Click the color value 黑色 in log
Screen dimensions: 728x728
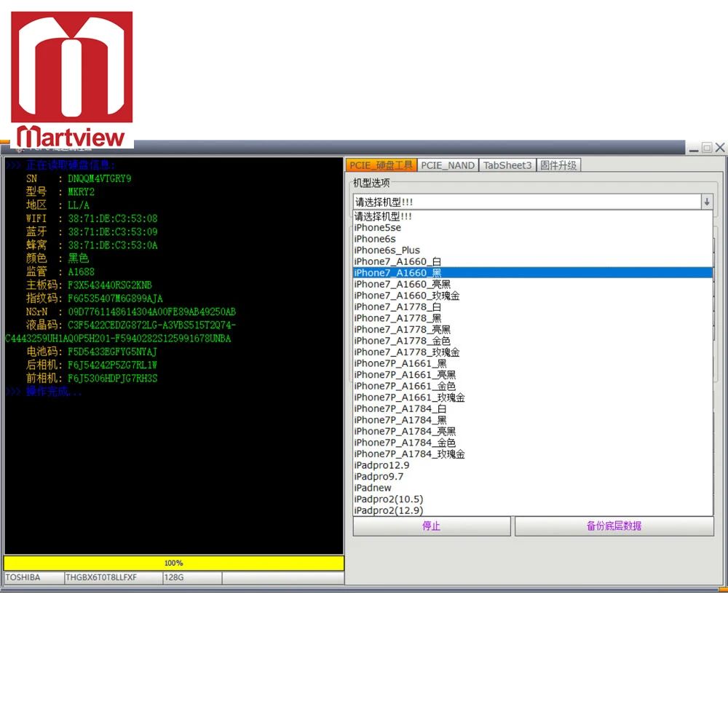coord(79,258)
